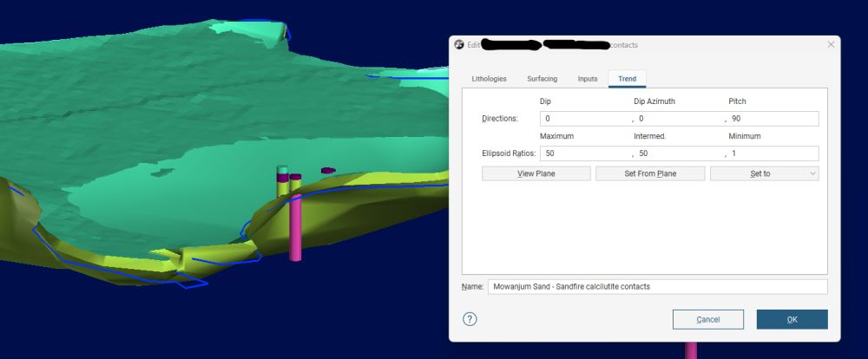Switch to the Surfacing tab

click(x=542, y=79)
